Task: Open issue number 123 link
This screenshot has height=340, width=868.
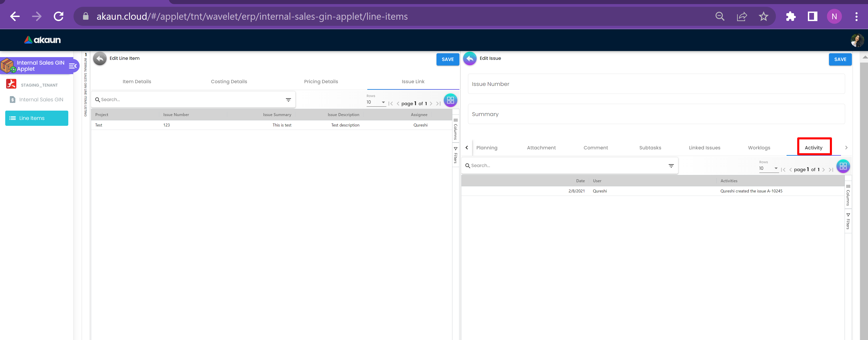Action: click(167, 125)
